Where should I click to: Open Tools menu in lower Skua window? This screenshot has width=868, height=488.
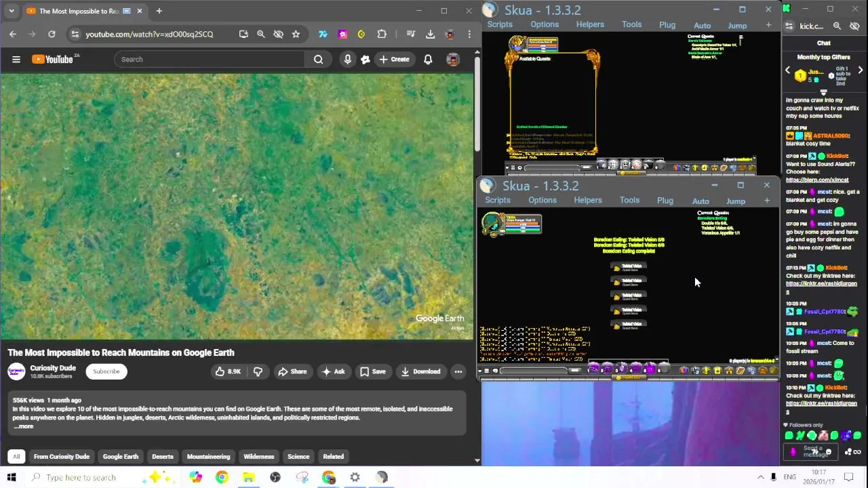coord(629,201)
